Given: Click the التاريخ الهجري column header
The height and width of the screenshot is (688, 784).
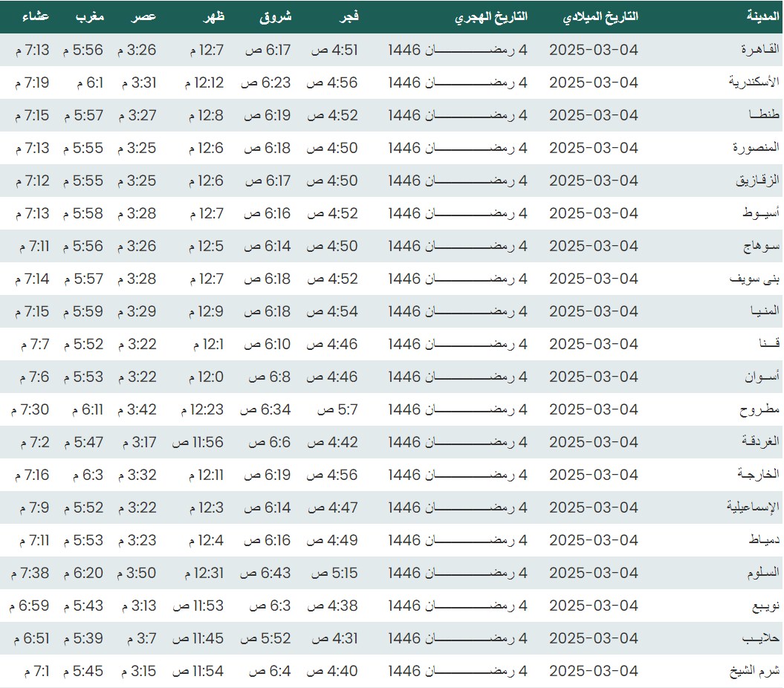Looking at the screenshot, I should click(x=491, y=16).
